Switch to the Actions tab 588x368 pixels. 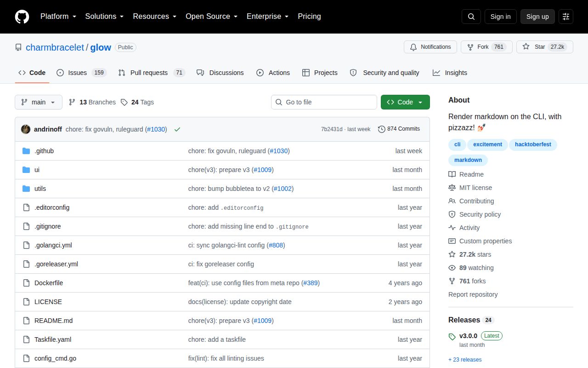(273, 73)
